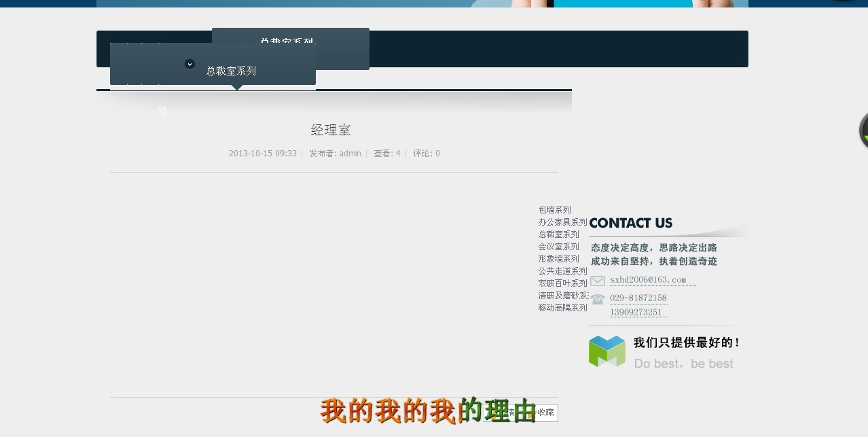Open the 清玻及磨砂系列 category link

[564, 296]
